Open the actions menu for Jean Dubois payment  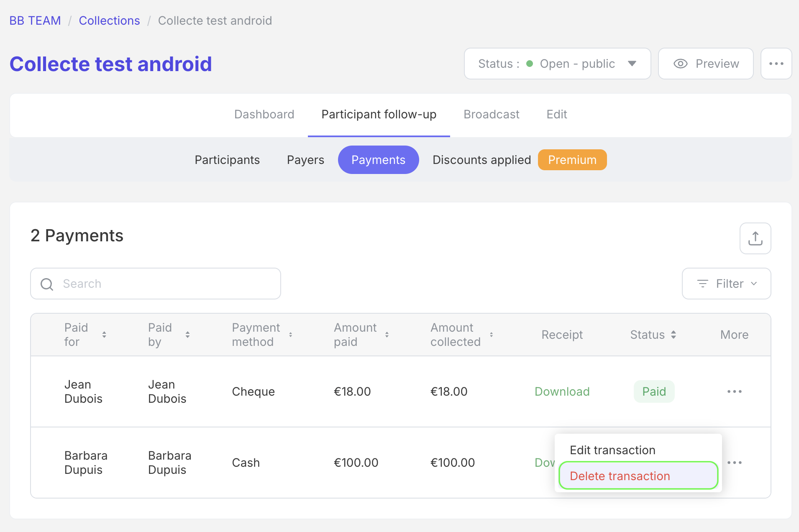pyautogui.click(x=735, y=391)
